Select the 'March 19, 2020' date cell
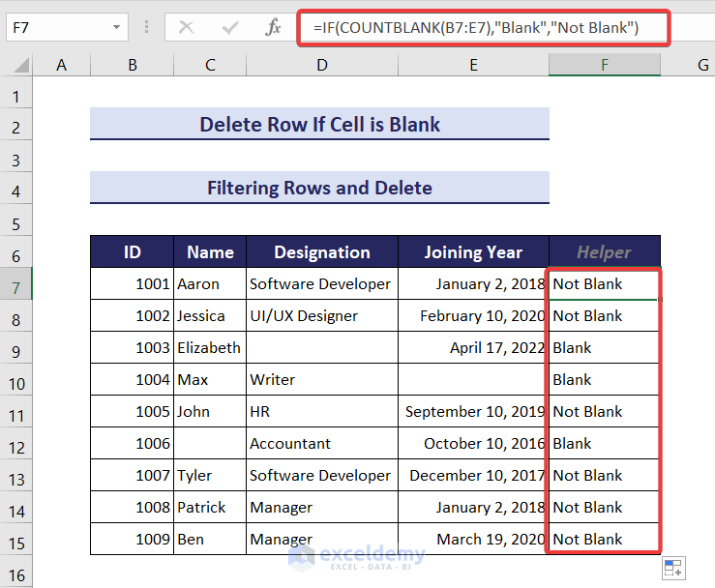 [x=473, y=539]
